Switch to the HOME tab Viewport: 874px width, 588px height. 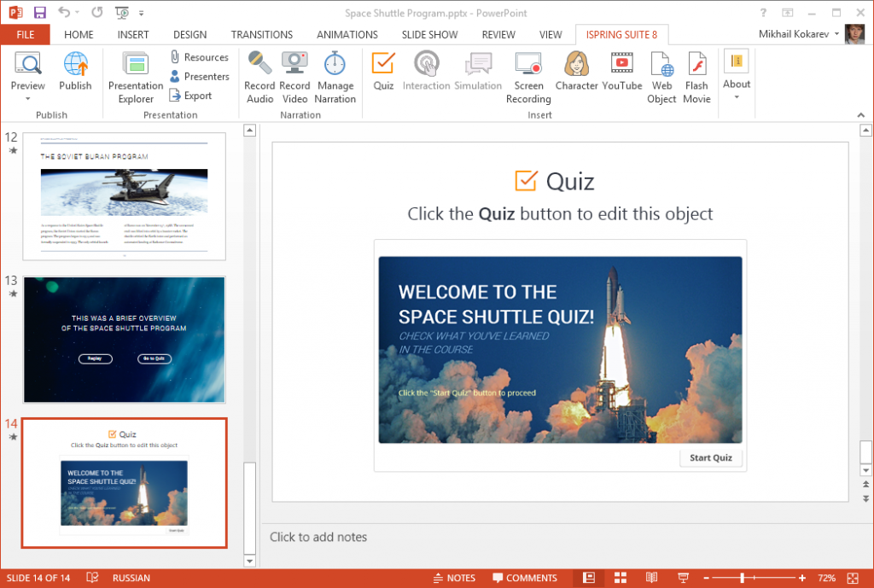click(79, 34)
